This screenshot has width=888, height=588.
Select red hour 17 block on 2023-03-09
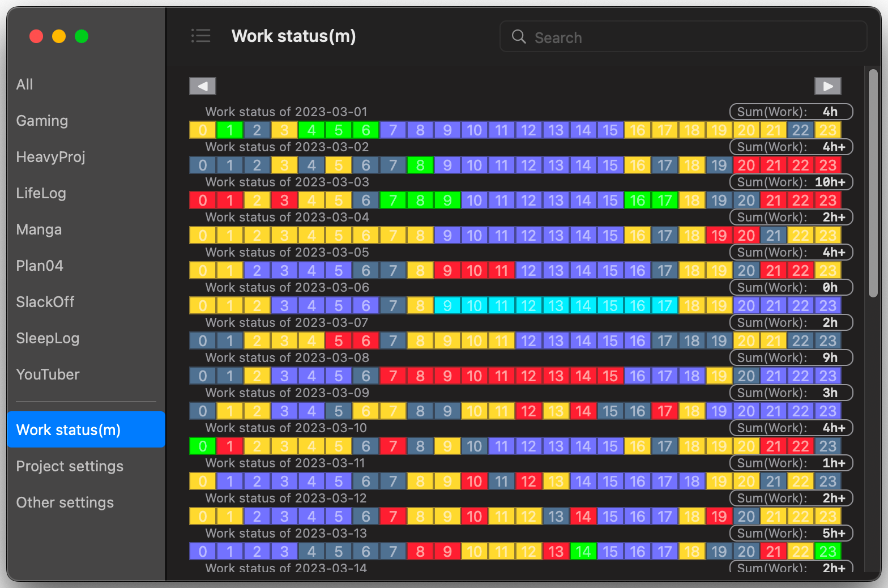click(664, 411)
